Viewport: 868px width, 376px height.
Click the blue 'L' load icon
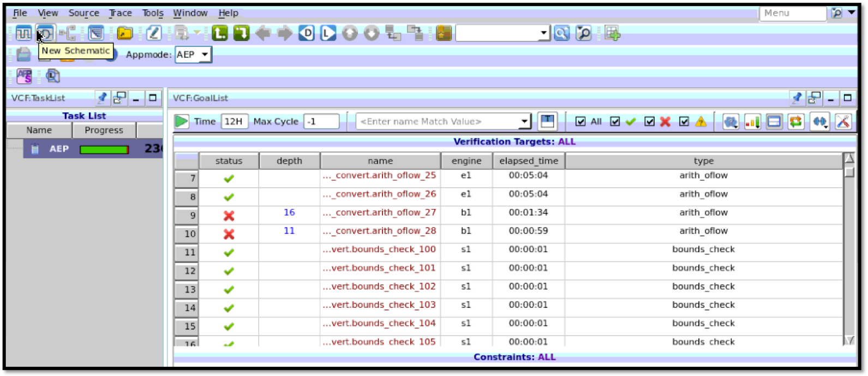pyautogui.click(x=328, y=33)
